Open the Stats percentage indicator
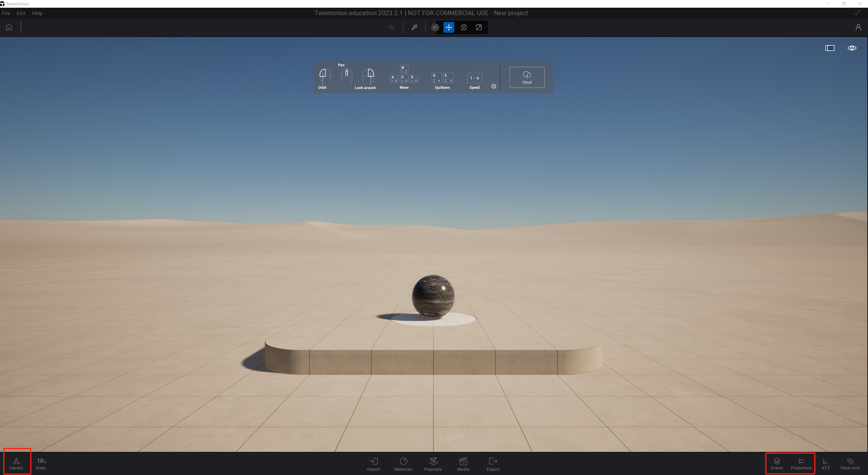The height and width of the screenshot is (475, 868). pyautogui.click(x=41, y=463)
